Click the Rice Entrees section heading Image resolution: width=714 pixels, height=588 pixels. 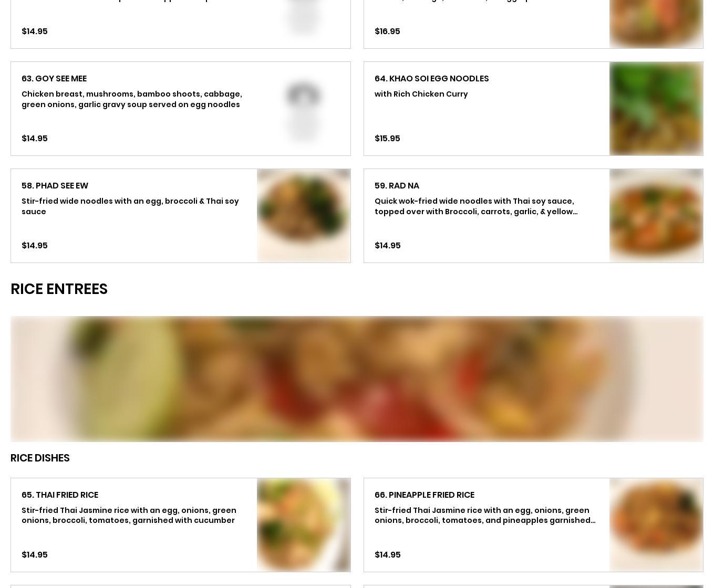59,289
